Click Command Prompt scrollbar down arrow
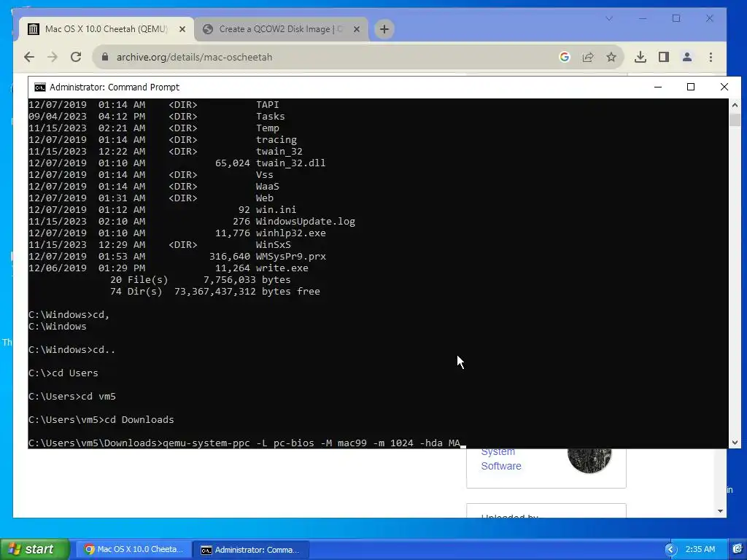The image size is (747, 560). click(735, 443)
